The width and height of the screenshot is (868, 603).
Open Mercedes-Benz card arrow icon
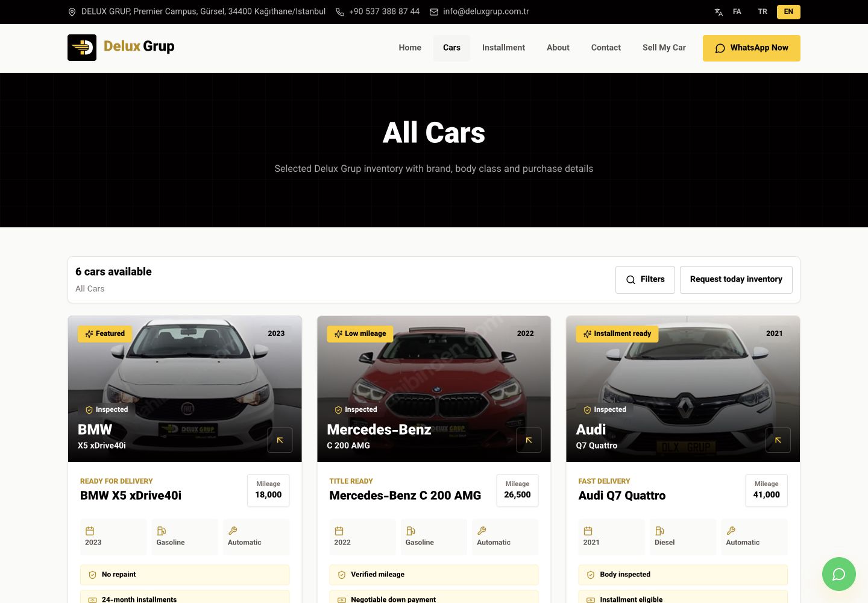tap(529, 440)
